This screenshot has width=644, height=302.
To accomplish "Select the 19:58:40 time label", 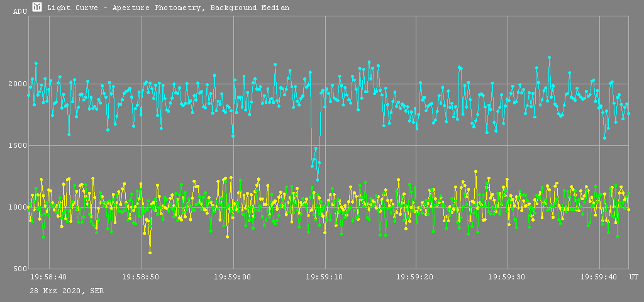I will [x=48, y=277].
